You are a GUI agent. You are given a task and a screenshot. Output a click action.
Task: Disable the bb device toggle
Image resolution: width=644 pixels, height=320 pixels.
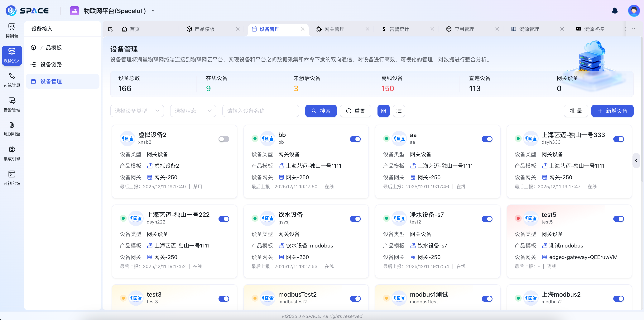[355, 139]
